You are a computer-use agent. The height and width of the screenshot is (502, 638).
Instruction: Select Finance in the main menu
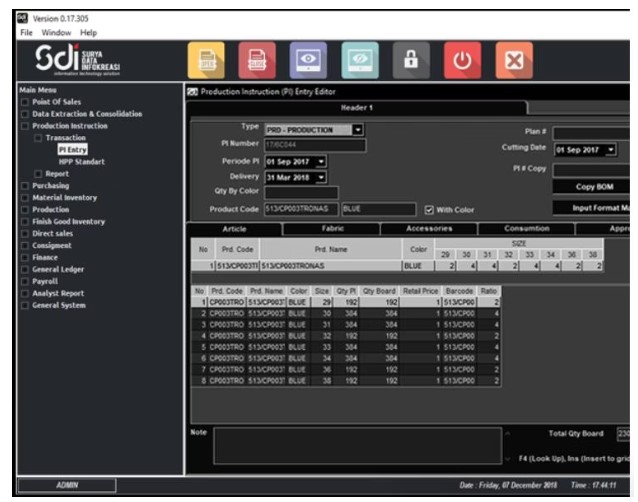point(45,258)
